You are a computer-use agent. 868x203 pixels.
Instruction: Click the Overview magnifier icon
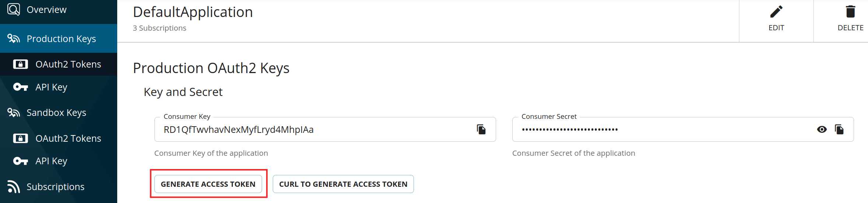pyautogui.click(x=14, y=9)
